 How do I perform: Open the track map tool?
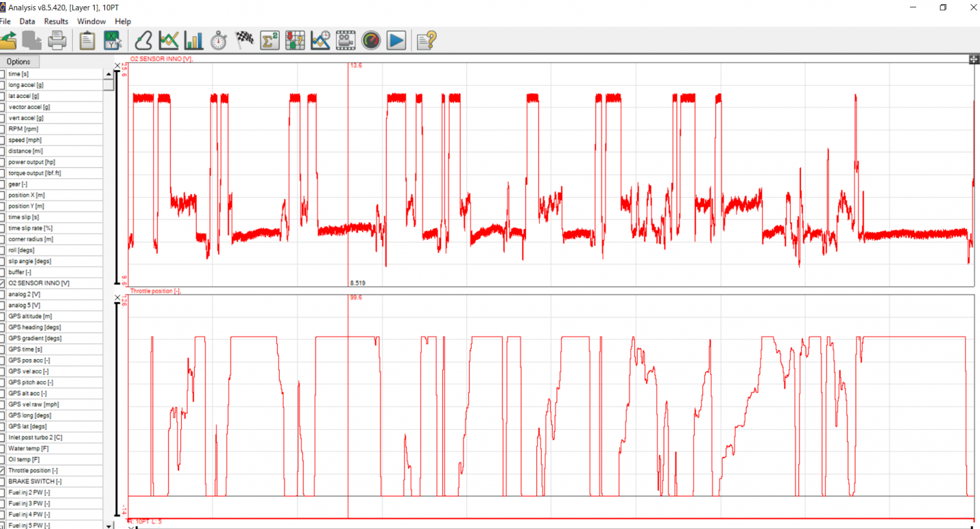tap(144, 41)
